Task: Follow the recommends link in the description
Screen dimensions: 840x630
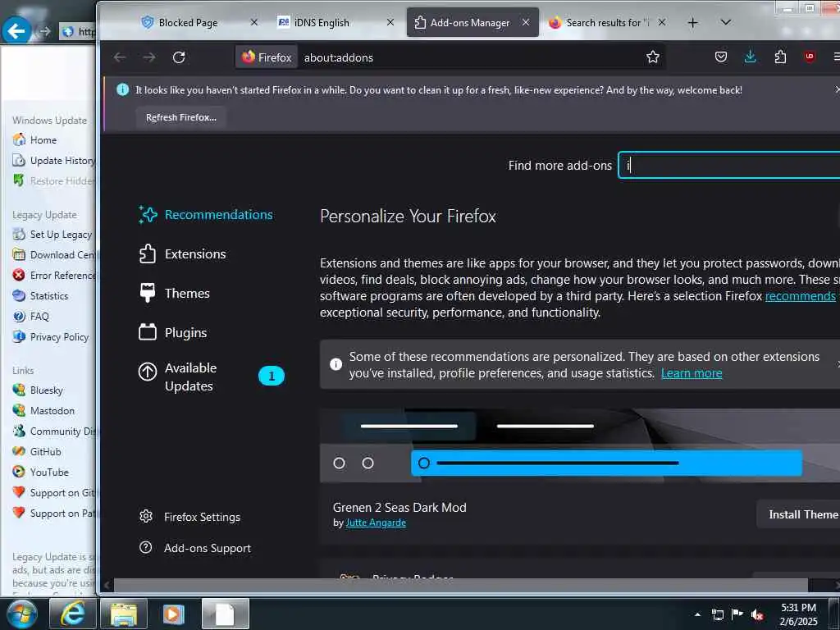Action: pyautogui.click(x=801, y=296)
